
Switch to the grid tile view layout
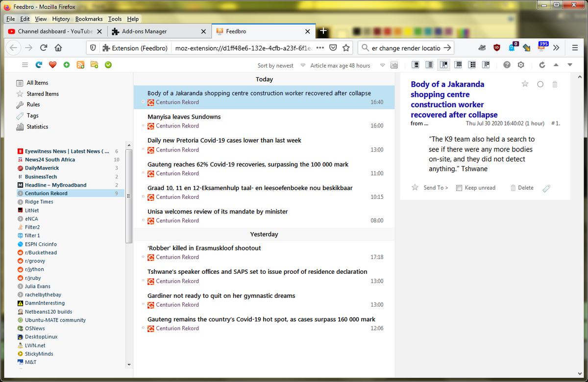[x=459, y=65]
